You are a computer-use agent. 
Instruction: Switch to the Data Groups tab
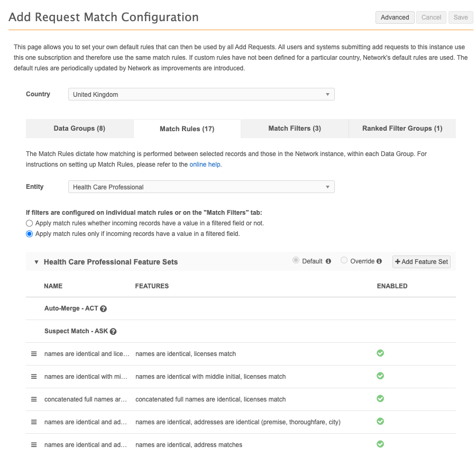point(79,129)
